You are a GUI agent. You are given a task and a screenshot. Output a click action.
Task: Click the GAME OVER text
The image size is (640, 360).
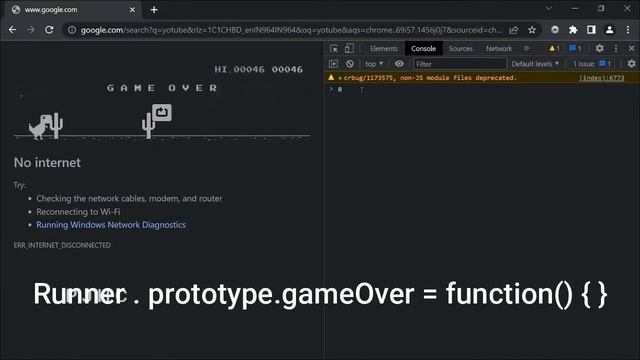click(x=162, y=88)
